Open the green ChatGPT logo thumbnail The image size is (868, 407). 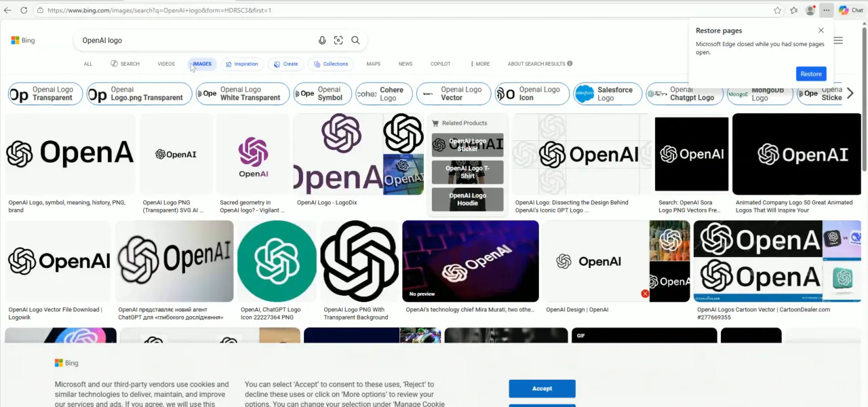(x=276, y=261)
